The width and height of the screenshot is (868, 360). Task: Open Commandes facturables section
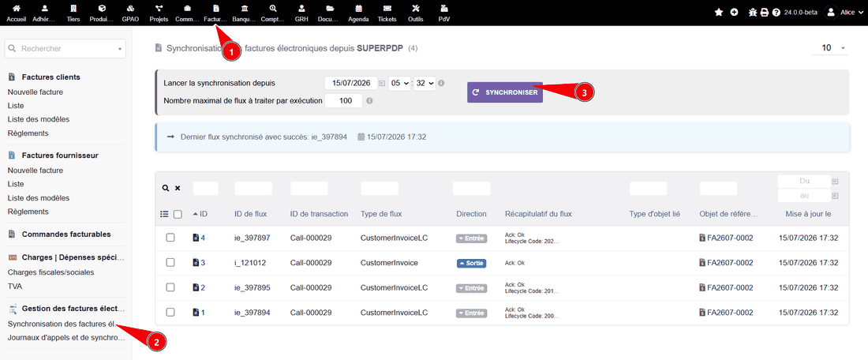(x=66, y=234)
